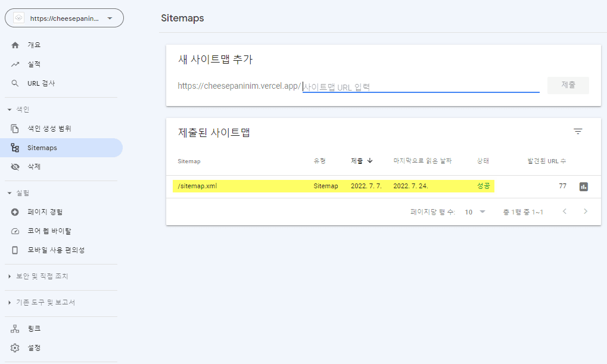The image size is (607, 364).
Task: Click the URL 검사 magnifier icon
Action: 15,83
